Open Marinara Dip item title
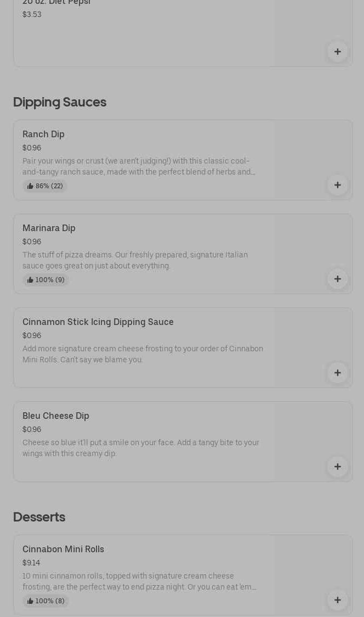364x617 pixels. (x=49, y=228)
